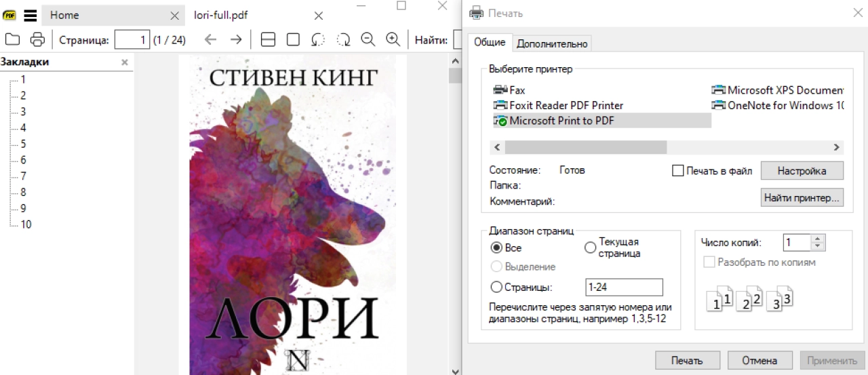The height and width of the screenshot is (375, 868).
Task: Select the Fit Width view icon
Action: tap(268, 39)
